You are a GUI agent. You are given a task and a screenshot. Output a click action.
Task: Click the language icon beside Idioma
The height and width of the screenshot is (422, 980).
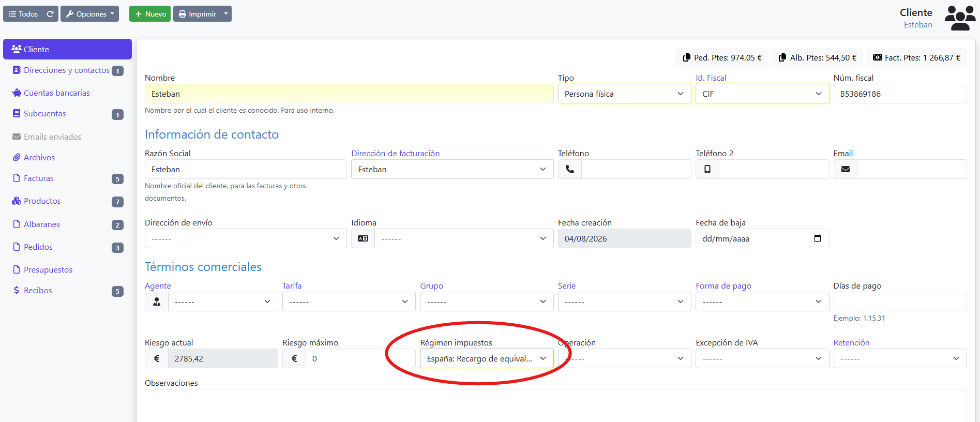click(x=363, y=238)
